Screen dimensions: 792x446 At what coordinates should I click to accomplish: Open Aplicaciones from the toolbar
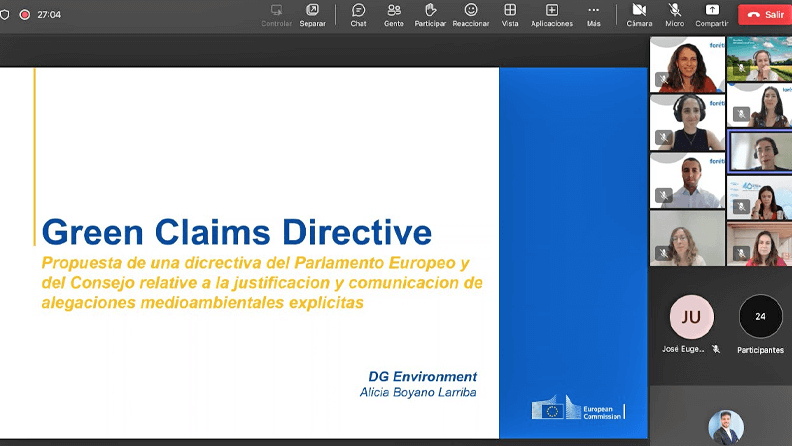click(x=552, y=15)
